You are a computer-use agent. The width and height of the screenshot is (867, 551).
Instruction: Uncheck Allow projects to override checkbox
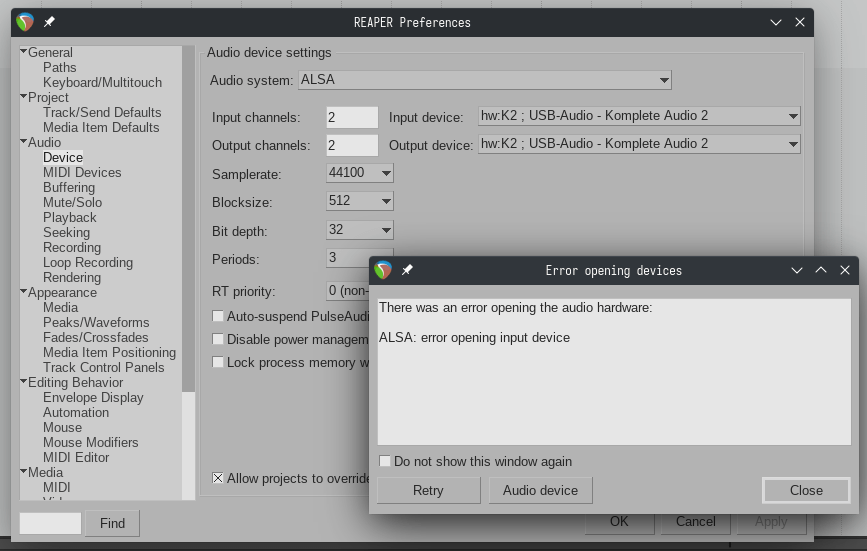218,478
